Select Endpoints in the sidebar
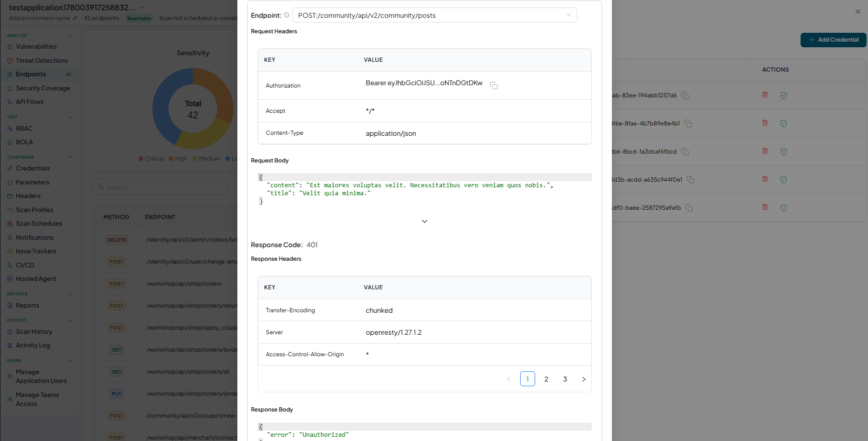Image resolution: width=868 pixels, height=441 pixels. click(31, 74)
